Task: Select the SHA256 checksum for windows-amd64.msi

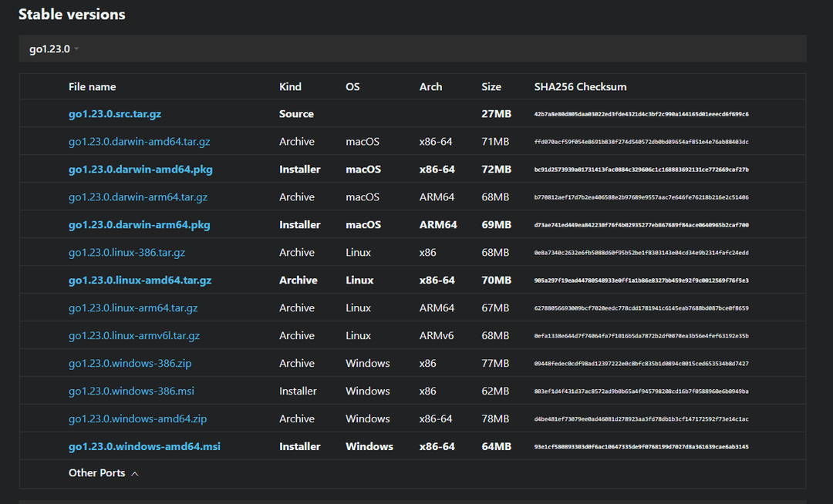Action: click(x=641, y=447)
